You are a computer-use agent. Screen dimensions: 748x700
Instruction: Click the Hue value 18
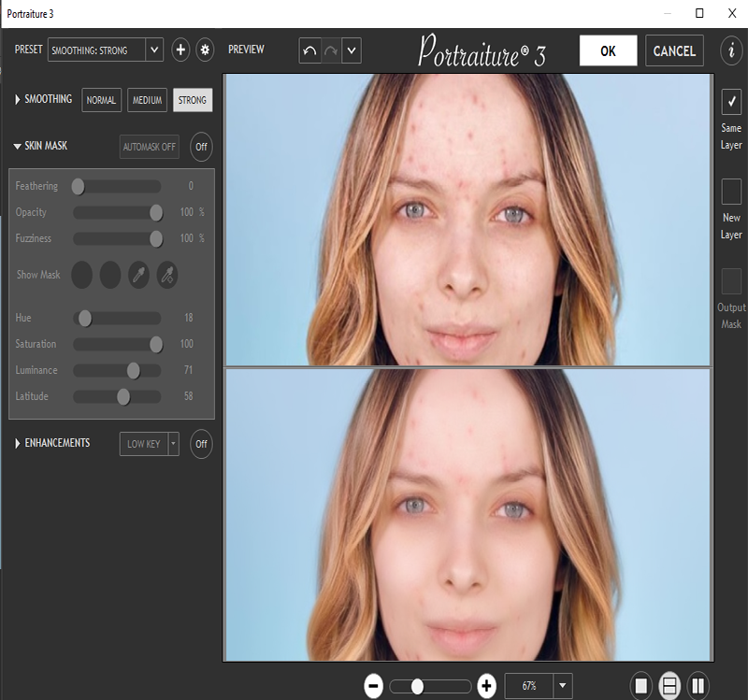click(x=189, y=318)
